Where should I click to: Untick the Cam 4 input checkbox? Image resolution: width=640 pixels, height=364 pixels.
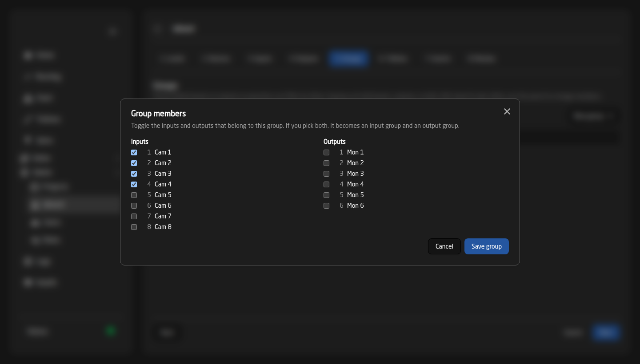point(134,184)
